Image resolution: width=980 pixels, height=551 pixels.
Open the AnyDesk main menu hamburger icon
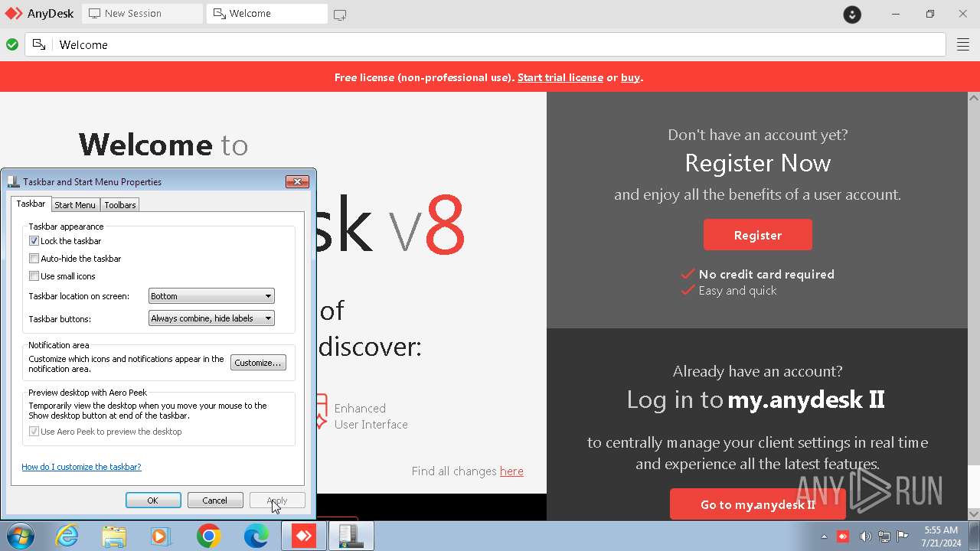click(x=963, y=45)
